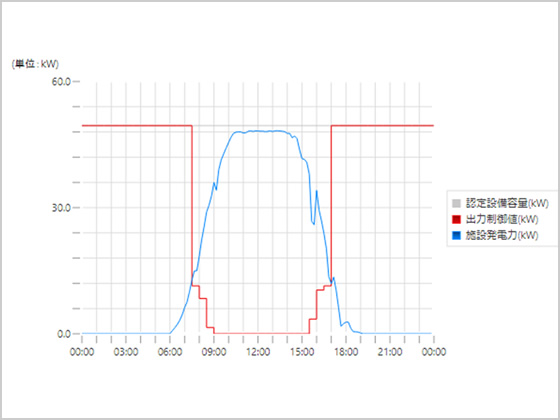This screenshot has height=420, width=560.
Task: Click the 21:00 time axis label
Action: (x=390, y=352)
